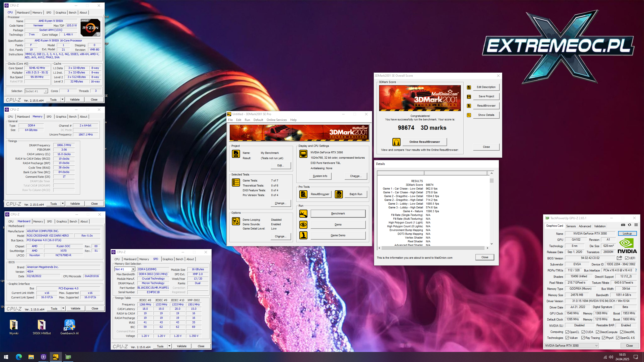Click the Show Details magnifier icon
Screen dimensions: 644x362
click(x=469, y=115)
